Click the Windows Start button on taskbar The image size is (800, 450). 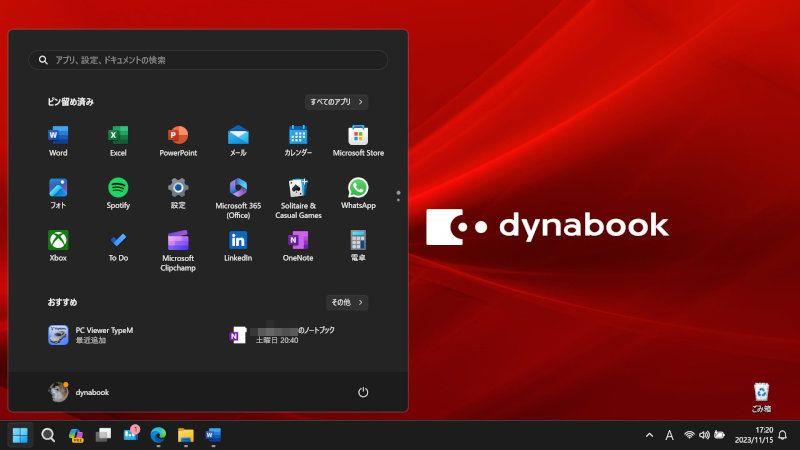click(20, 435)
